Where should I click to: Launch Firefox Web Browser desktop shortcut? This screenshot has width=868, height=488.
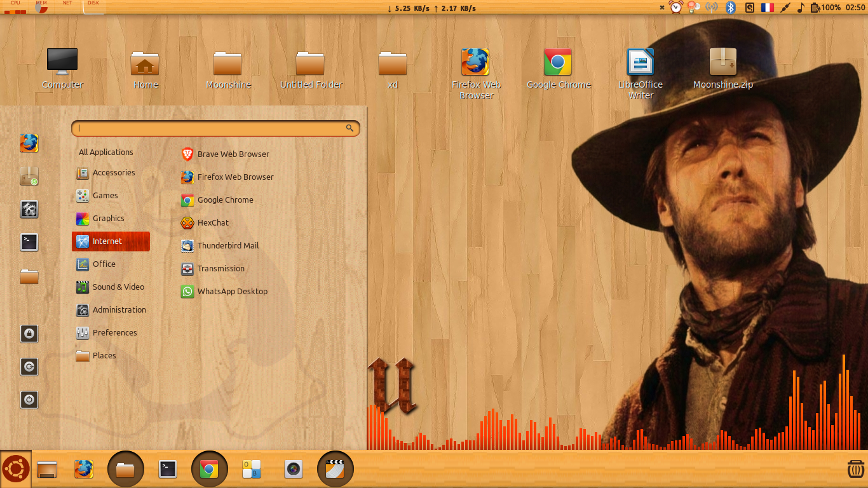point(476,73)
